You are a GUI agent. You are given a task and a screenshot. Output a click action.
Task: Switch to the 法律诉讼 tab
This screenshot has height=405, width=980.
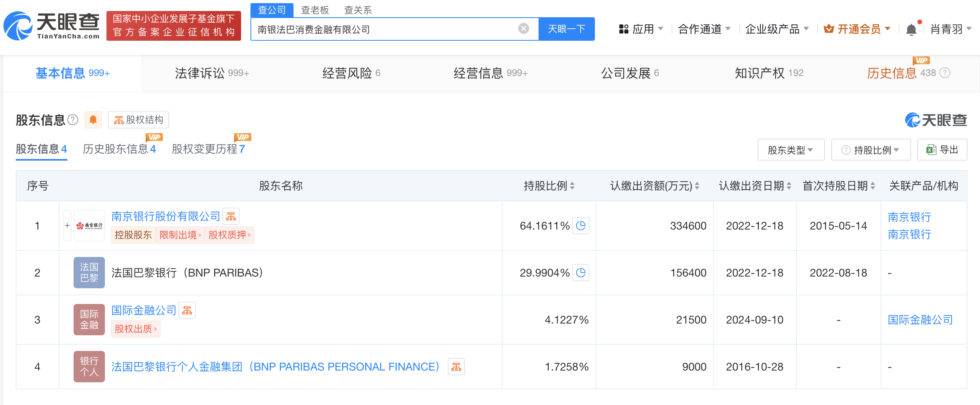point(212,73)
